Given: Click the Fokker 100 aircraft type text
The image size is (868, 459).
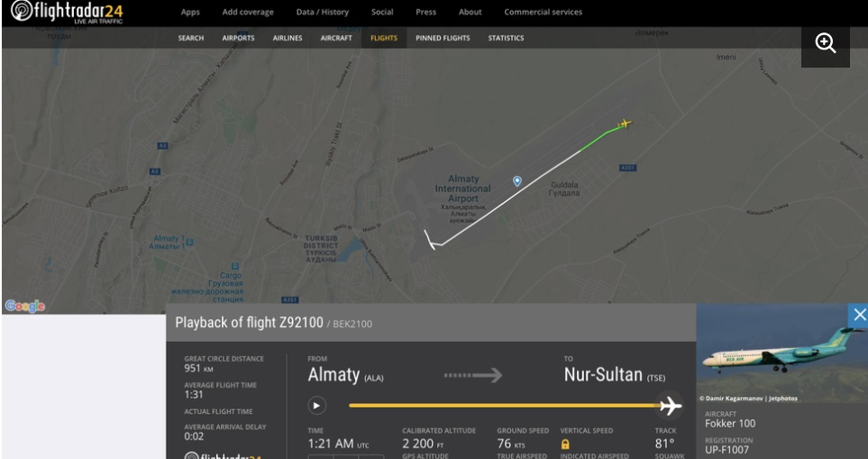Looking at the screenshot, I should click(x=729, y=424).
